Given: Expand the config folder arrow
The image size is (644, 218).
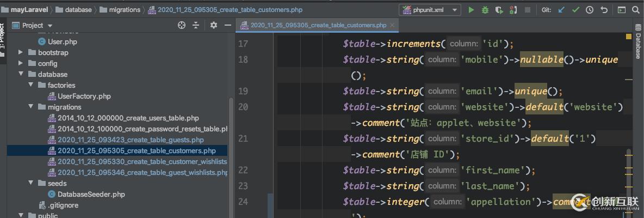Looking at the screenshot, I should (x=21, y=63).
